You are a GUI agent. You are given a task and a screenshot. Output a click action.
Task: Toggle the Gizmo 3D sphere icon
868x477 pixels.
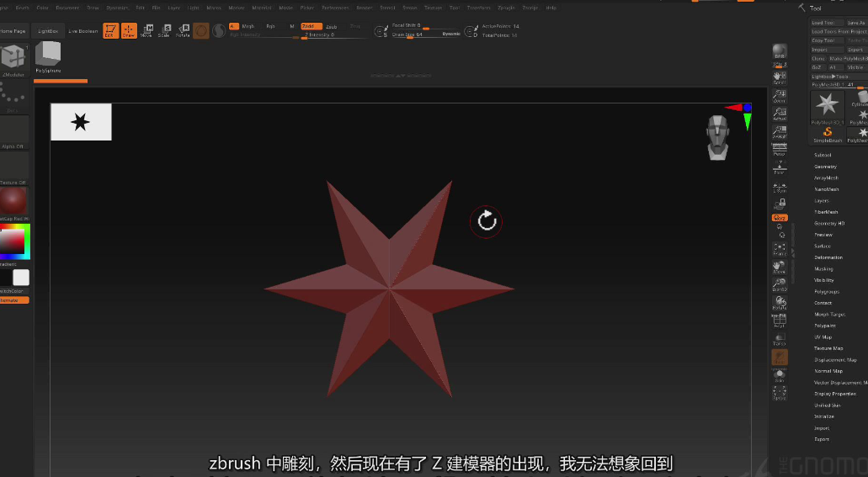click(201, 30)
